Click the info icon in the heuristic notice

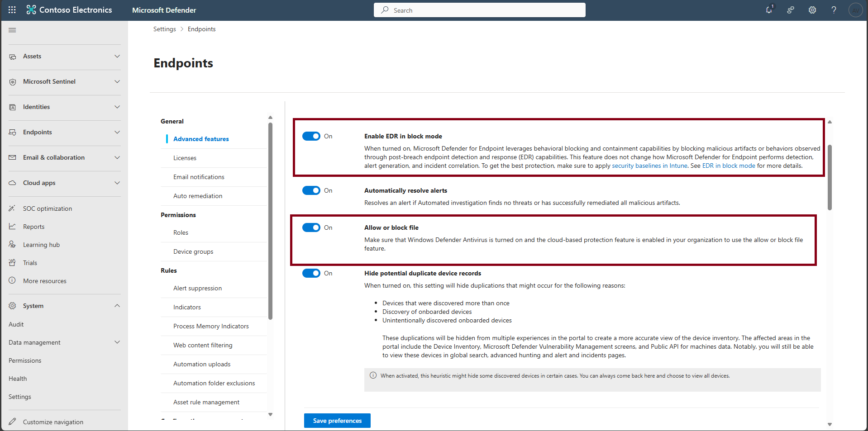coord(373,375)
